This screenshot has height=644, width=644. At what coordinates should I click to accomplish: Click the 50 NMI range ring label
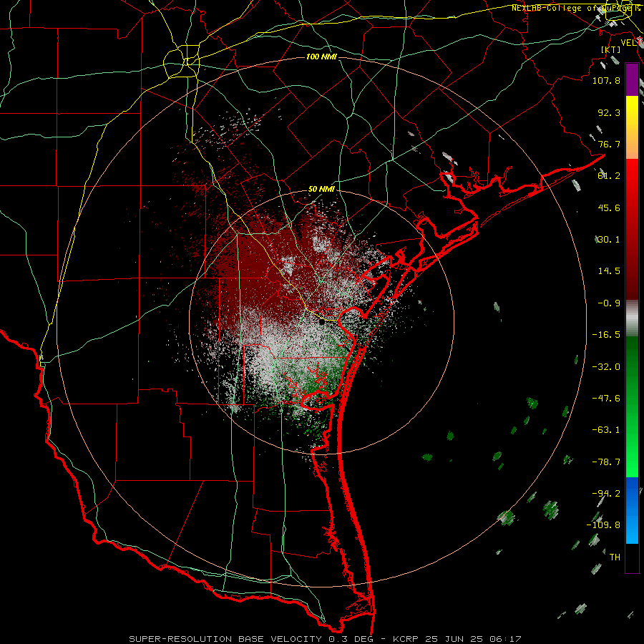tap(321, 190)
